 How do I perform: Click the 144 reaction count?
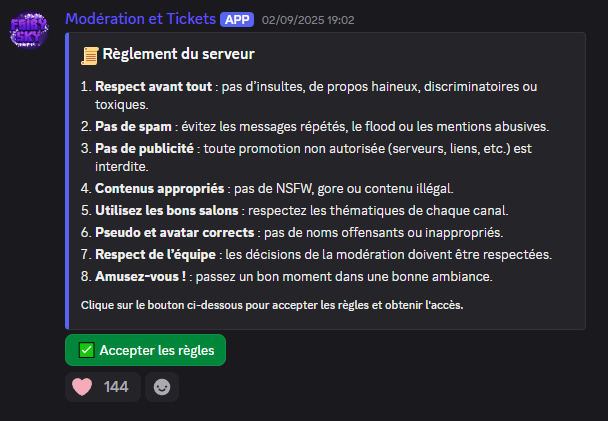116,387
